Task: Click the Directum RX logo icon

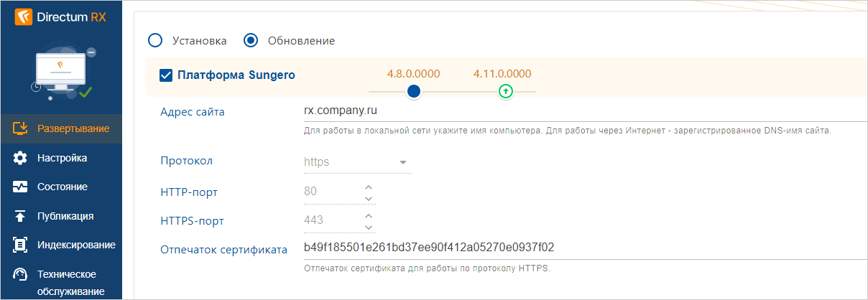Action: tap(23, 17)
